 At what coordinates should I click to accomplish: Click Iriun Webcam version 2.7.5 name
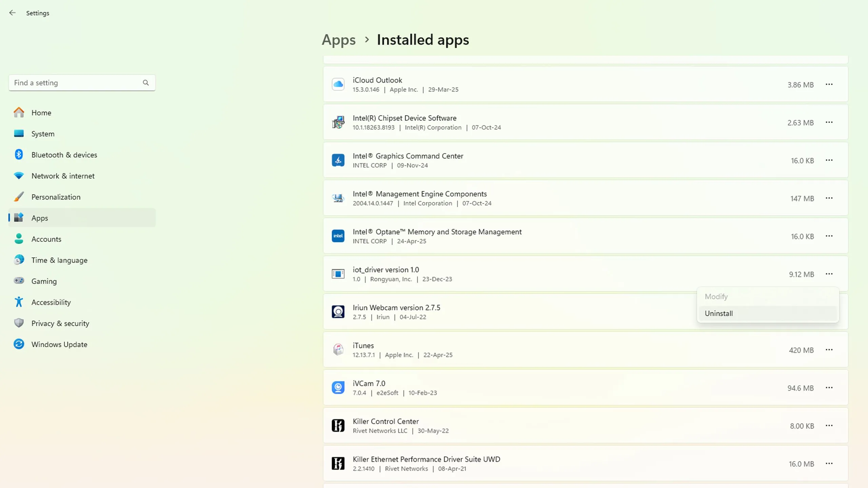pyautogui.click(x=396, y=308)
